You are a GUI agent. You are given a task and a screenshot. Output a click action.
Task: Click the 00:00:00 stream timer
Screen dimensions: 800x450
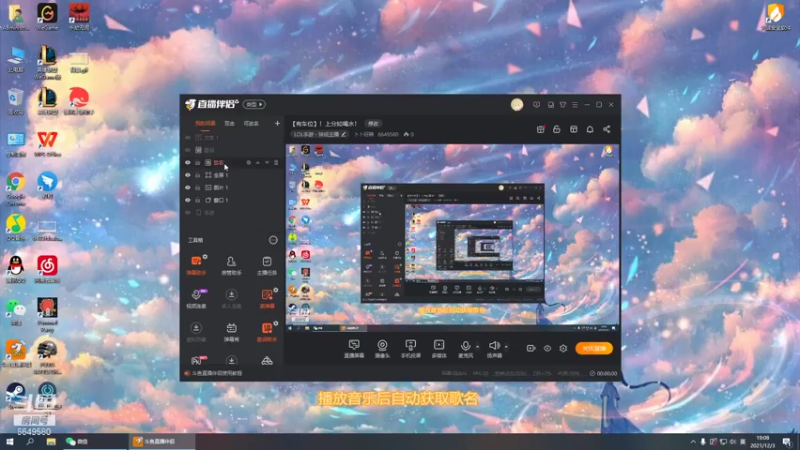point(603,373)
